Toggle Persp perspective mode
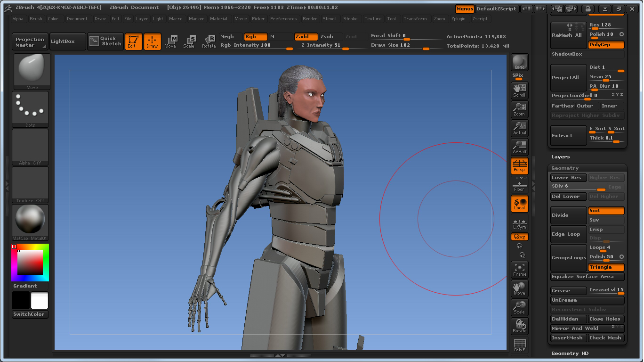Viewport: 644px width, 362px height. (x=520, y=166)
